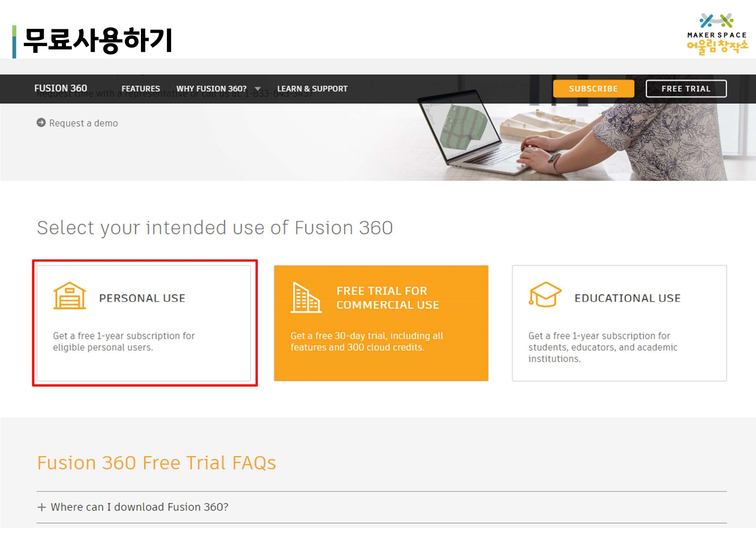Click the Personal Use garage icon
Image resolution: width=756 pixels, height=534 pixels.
69,296
